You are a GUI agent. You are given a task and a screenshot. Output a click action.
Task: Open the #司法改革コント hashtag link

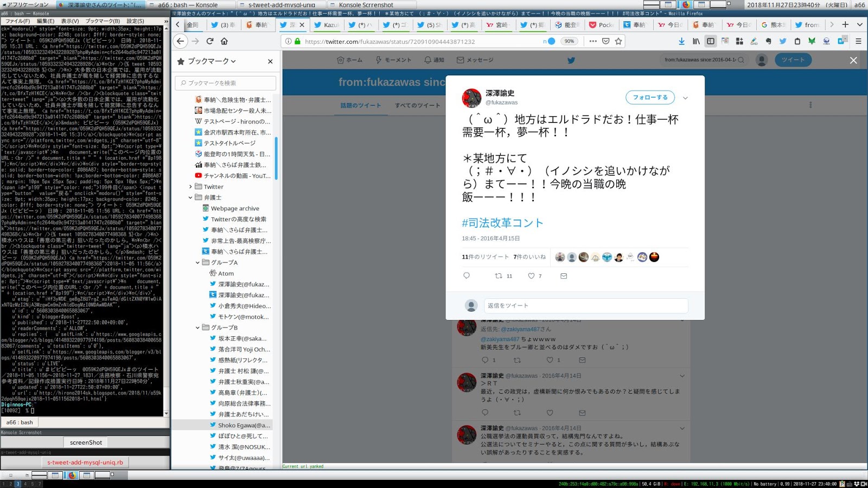pos(502,223)
